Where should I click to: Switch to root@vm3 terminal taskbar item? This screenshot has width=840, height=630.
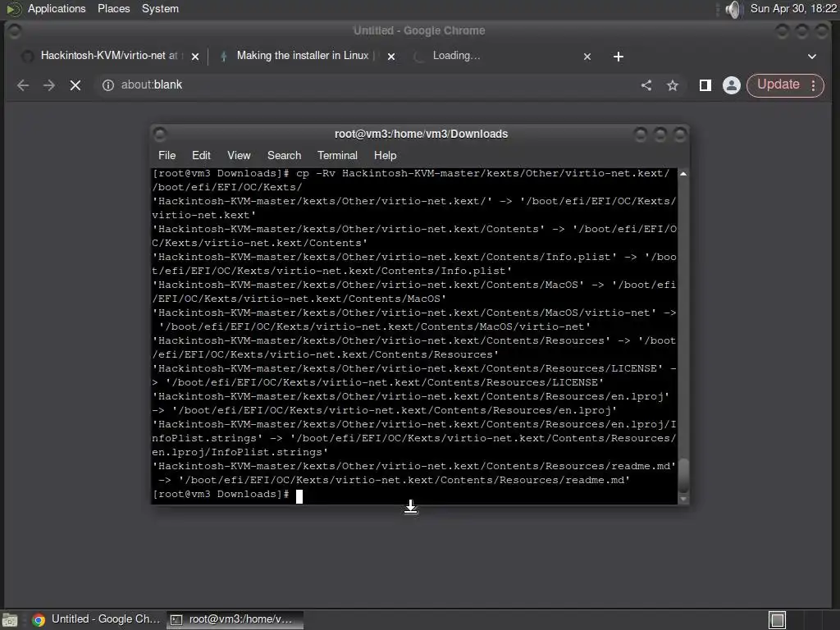(235, 619)
